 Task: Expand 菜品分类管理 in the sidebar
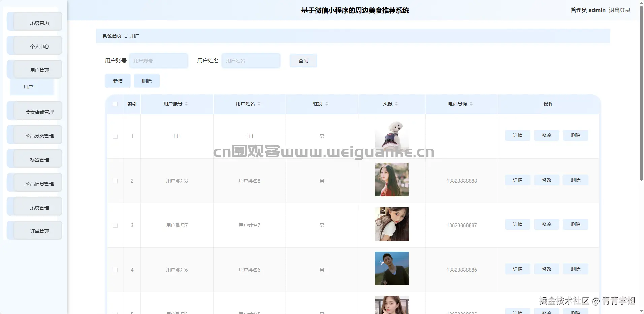35,135
